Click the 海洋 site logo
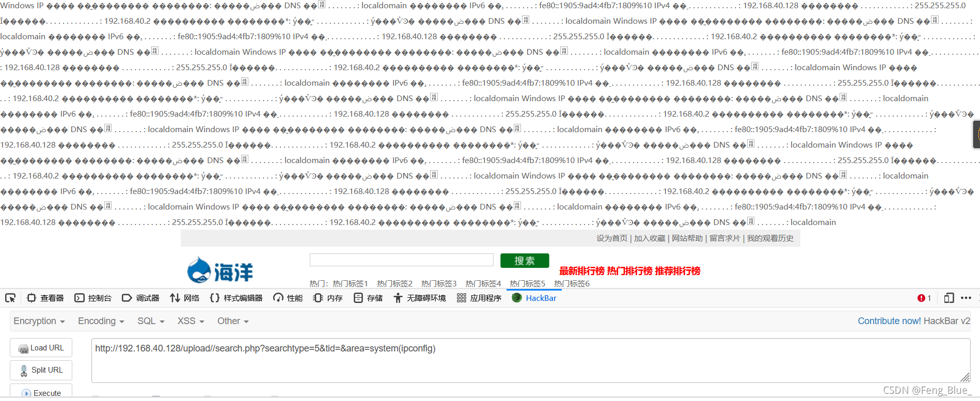The width and height of the screenshot is (980, 401). [x=220, y=270]
